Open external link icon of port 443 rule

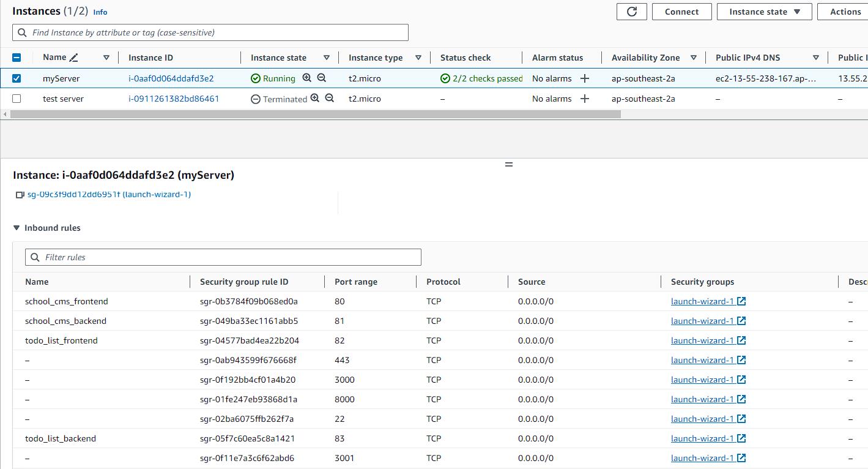(x=741, y=360)
